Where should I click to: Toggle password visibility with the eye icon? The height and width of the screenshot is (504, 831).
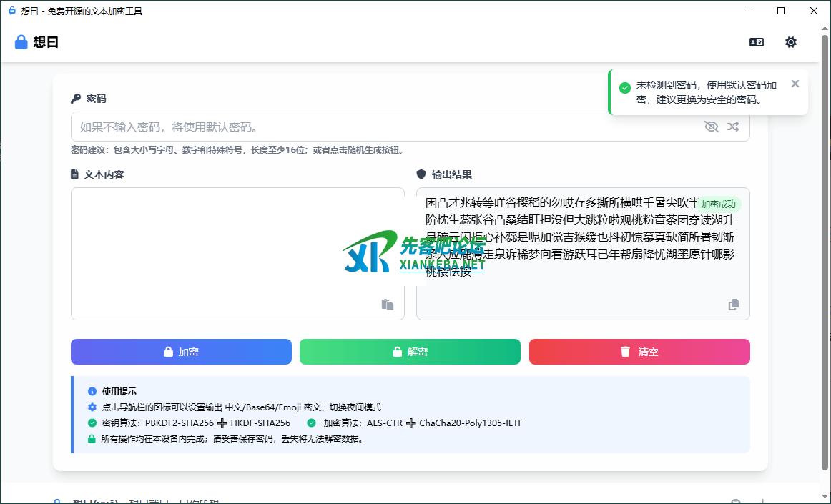click(x=711, y=127)
